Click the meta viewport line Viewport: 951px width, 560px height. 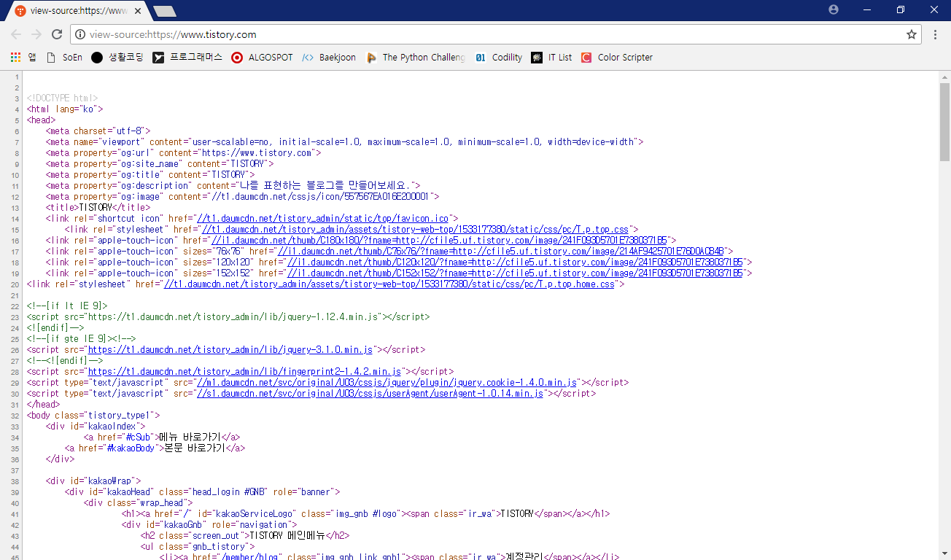click(x=344, y=141)
